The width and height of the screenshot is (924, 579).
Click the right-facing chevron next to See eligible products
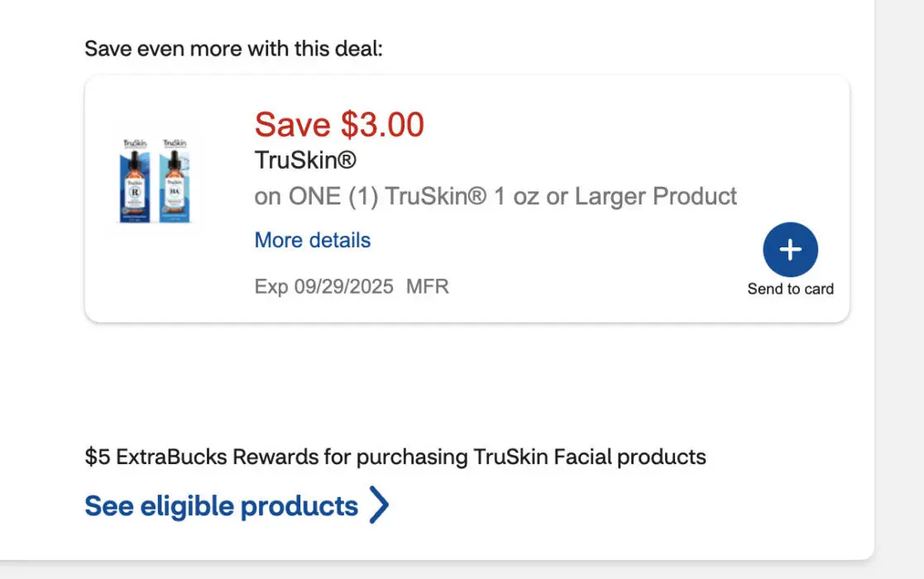[x=379, y=505]
